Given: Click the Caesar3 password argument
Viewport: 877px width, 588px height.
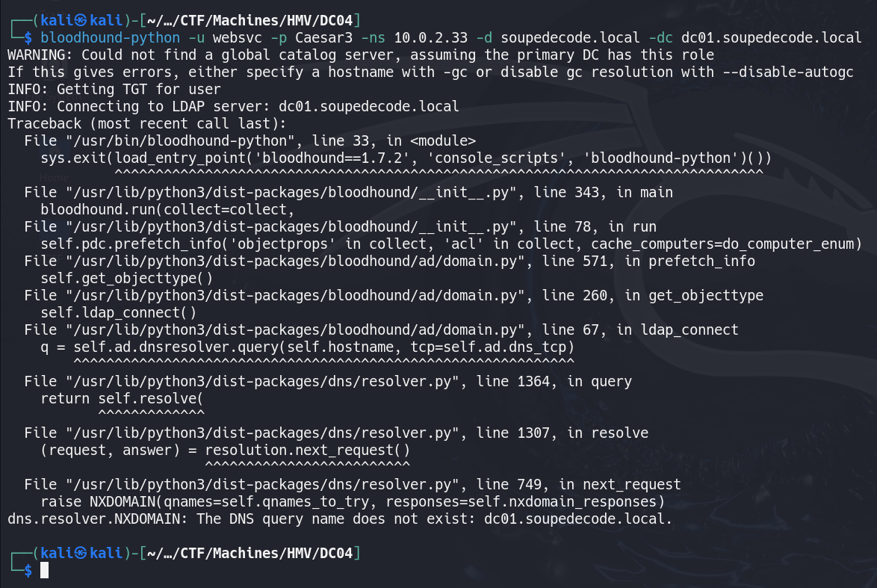Looking at the screenshot, I should tap(324, 37).
